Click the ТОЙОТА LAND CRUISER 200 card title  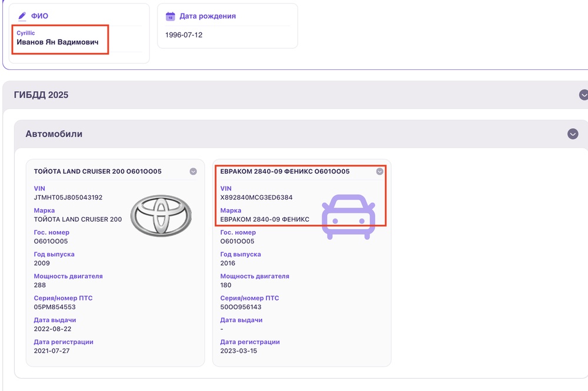pyautogui.click(x=98, y=172)
